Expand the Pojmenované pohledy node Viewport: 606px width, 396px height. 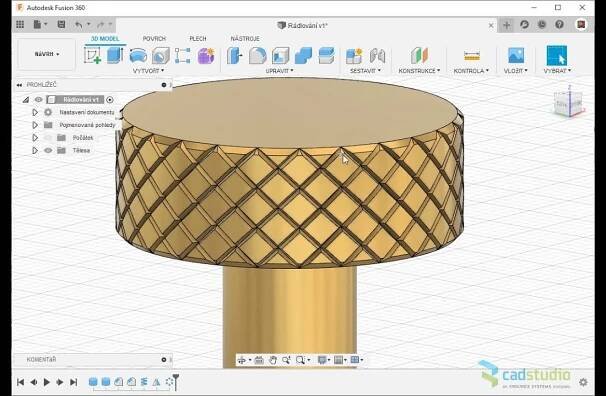[x=35, y=125]
